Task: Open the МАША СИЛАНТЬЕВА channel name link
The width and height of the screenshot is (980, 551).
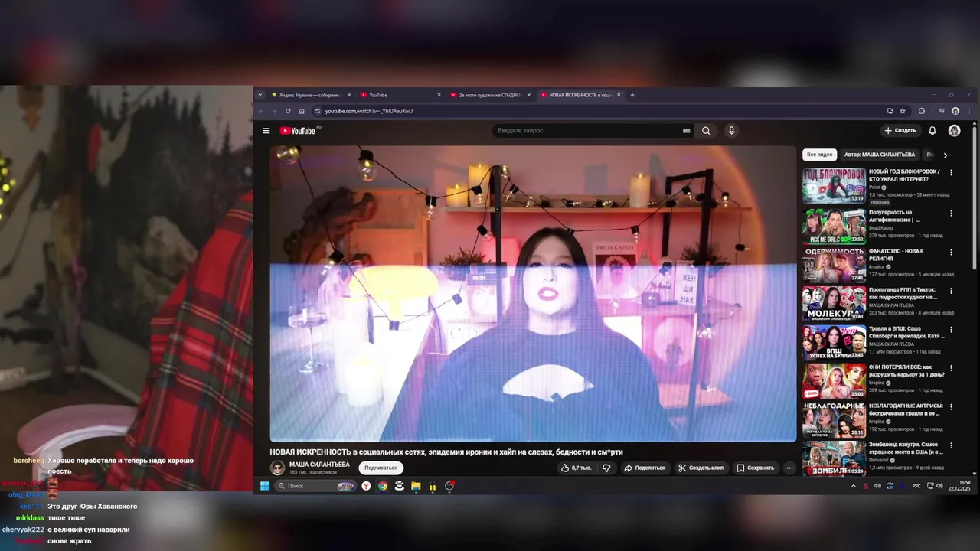Action: pos(319,465)
